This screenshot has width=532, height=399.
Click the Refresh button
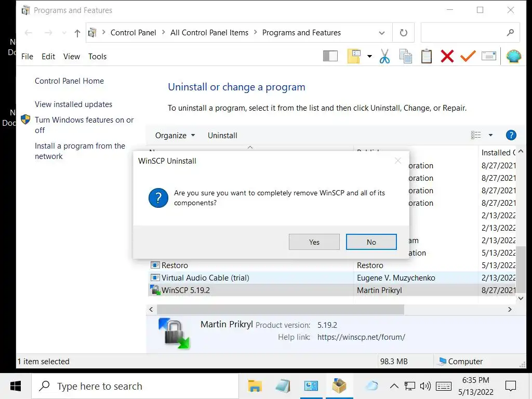403,33
